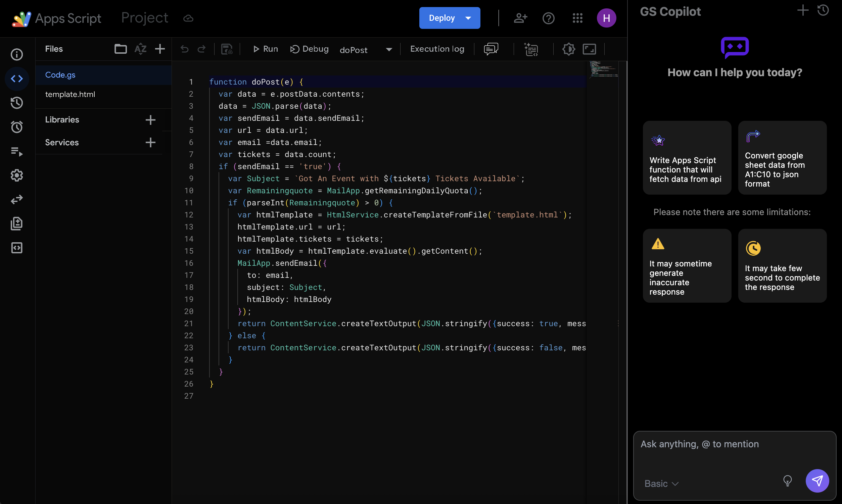Click the Save project icon
This screenshot has height=504, width=842.
click(227, 49)
